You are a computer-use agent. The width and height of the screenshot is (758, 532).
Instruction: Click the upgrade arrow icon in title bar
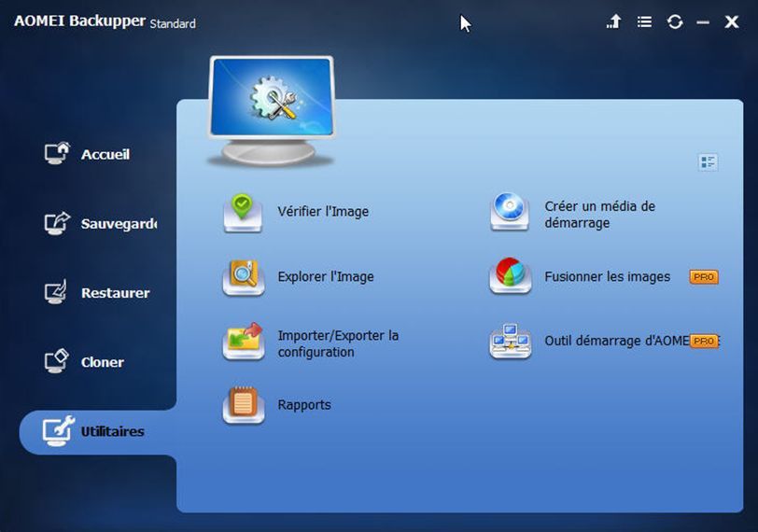click(x=614, y=21)
